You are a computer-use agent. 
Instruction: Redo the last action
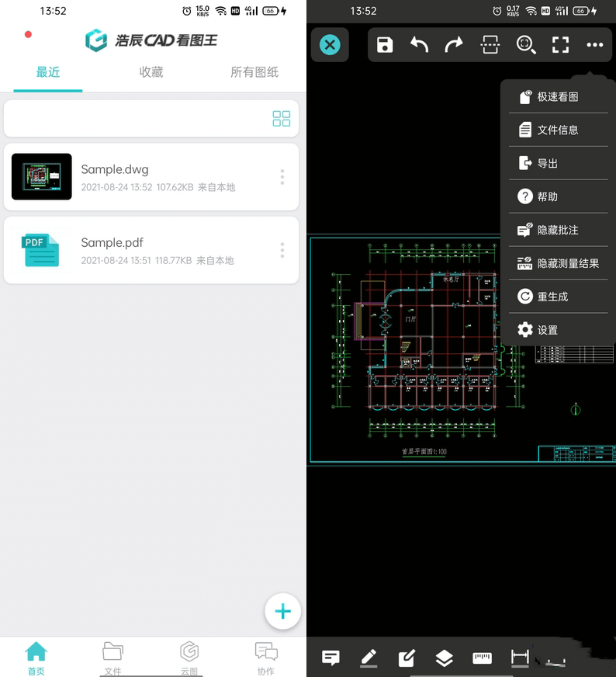tap(454, 45)
